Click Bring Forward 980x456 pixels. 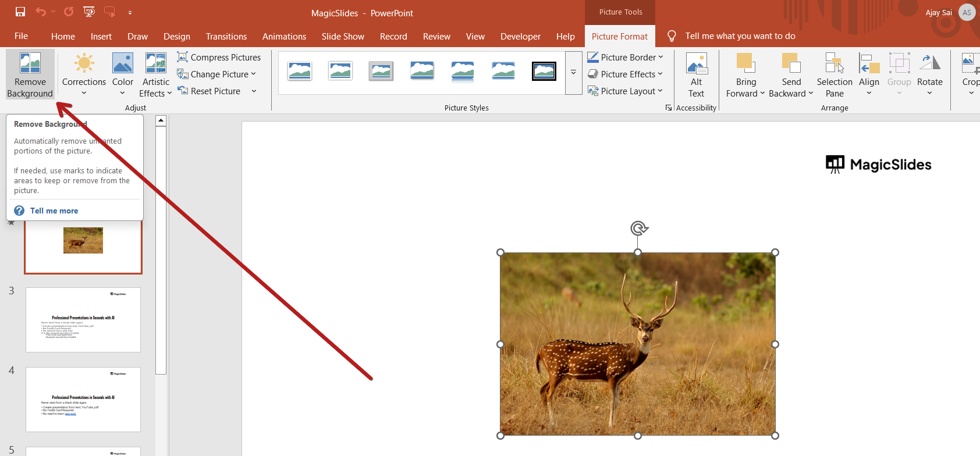click(745, 74)
